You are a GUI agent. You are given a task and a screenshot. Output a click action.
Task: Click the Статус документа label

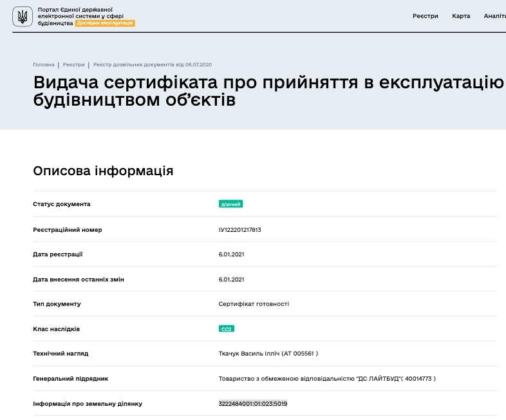[62, 204]
